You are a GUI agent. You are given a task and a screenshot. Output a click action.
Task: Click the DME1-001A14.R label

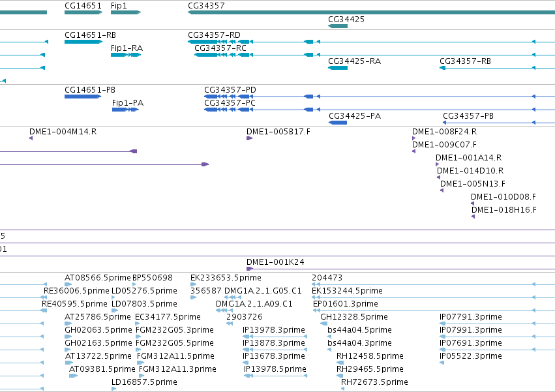[x=468, y=158]
